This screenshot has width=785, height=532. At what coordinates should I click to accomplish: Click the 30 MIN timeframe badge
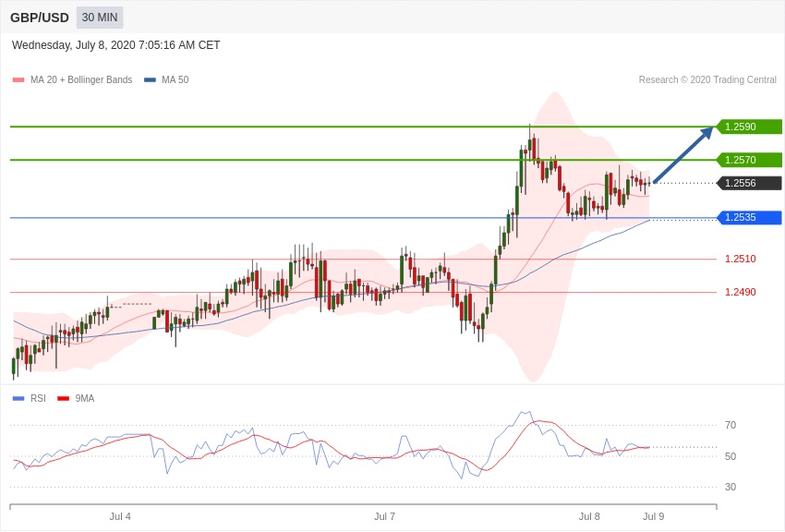(100, 18)
